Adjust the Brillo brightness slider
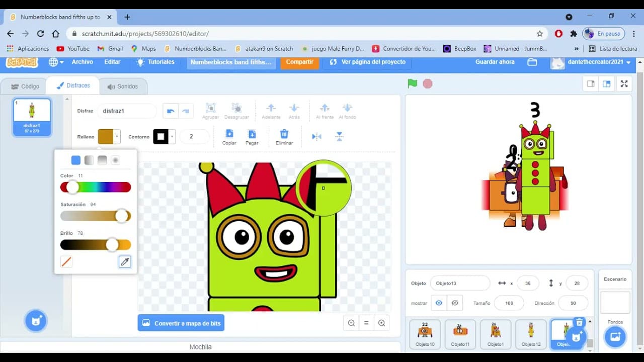The height and width of the screenshot is (362, 644). 96,245
